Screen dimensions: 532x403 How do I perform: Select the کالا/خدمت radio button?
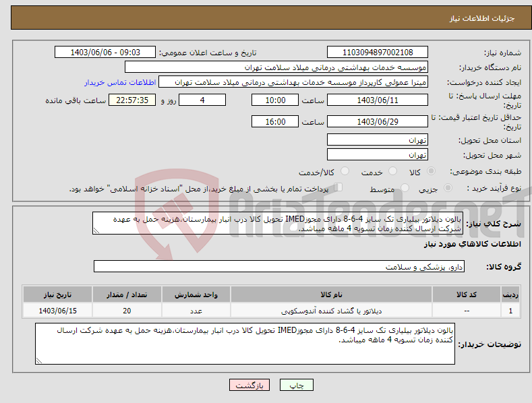click(x=345, y=171)
